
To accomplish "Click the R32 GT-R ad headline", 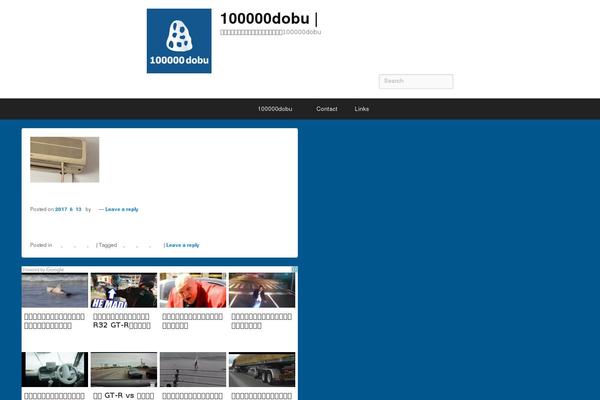I will point(122,325).
